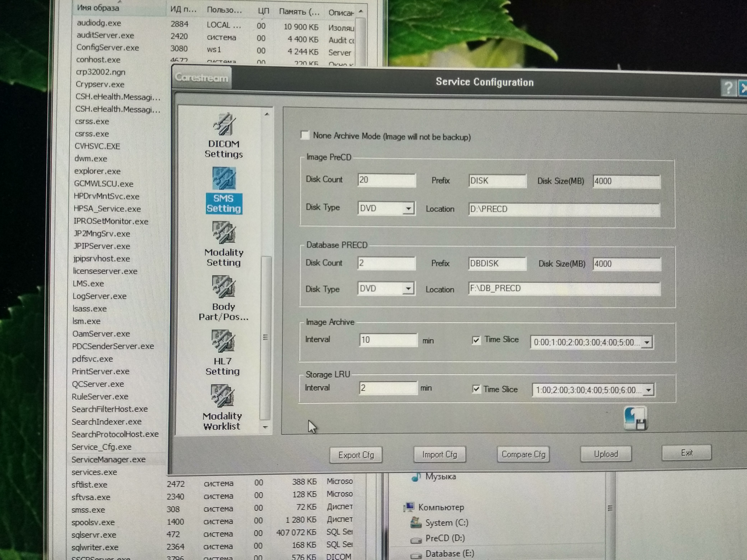The width and height of the screenshot is (747, 560).
Task: Select ServiceManager.exe process in task list
Action: pyautogui.click(x=108, y=459)
